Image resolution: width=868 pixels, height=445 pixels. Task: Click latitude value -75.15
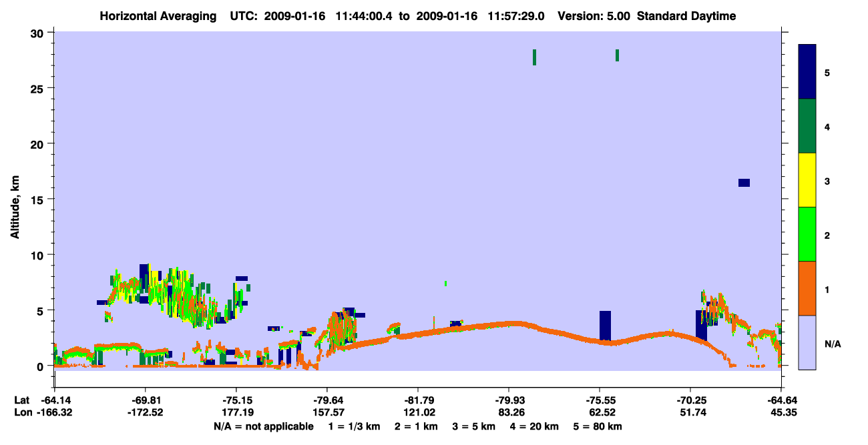pyautogui.click(x=236, y=400)
